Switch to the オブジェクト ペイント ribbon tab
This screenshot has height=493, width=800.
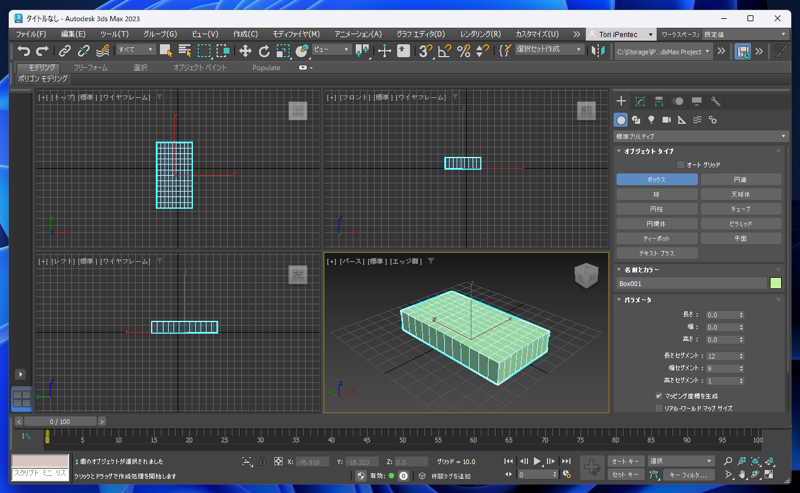[200, 67]
